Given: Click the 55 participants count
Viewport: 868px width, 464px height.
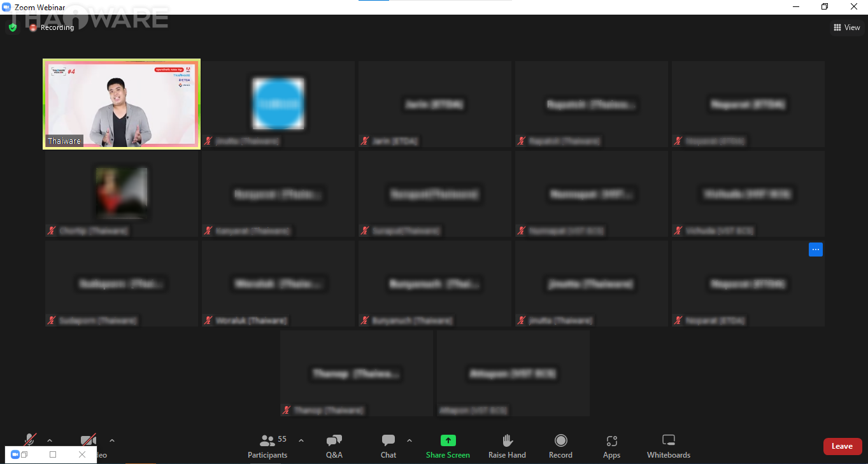Looking at the screenshot, I should 282,439.
